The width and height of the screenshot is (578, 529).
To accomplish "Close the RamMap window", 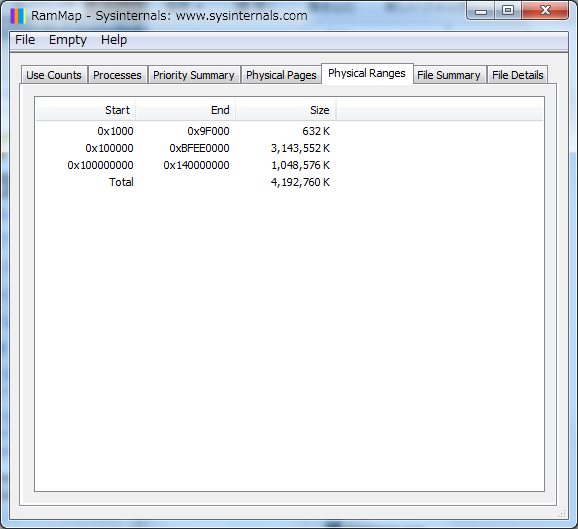I will (545, 11).
